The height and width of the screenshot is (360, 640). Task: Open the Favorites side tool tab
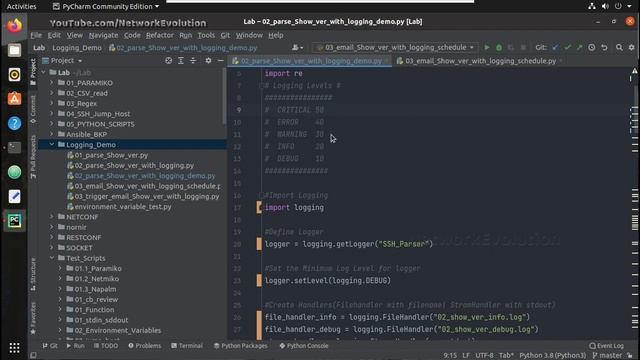pos(33,318)
